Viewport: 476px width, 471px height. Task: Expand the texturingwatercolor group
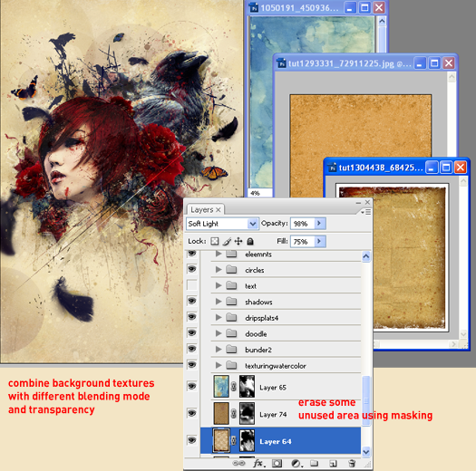click(x=219, y=365)
